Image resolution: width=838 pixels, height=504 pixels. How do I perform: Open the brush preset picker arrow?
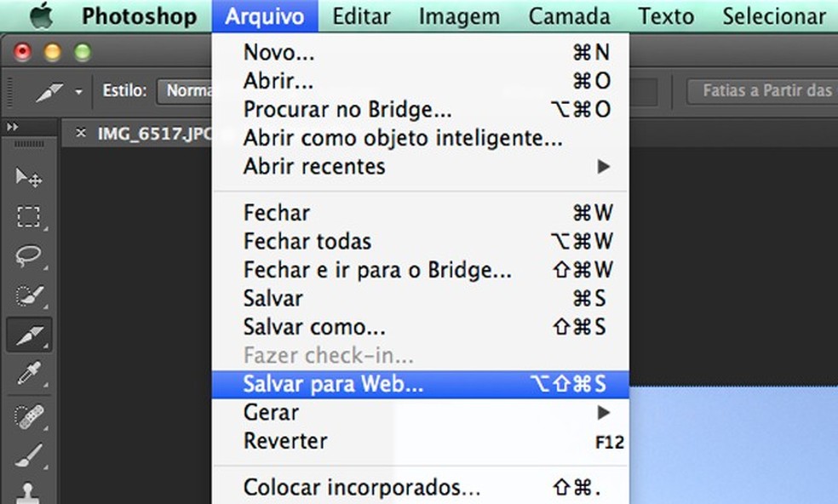click(x=78, y=90)
